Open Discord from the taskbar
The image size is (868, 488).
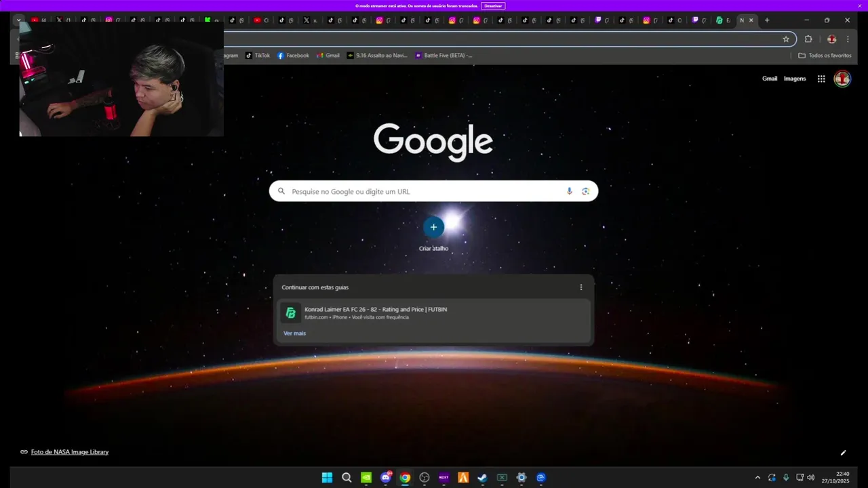(x=386, y=478)
